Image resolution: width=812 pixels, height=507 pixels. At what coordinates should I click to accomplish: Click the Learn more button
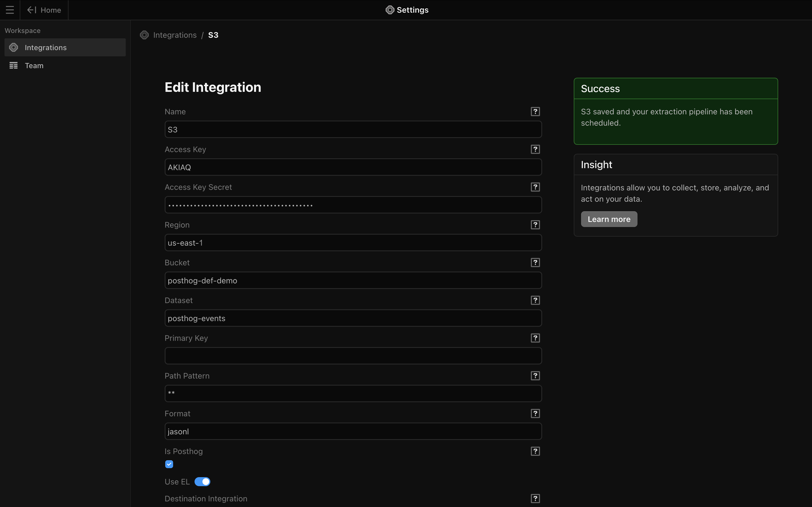609,219
